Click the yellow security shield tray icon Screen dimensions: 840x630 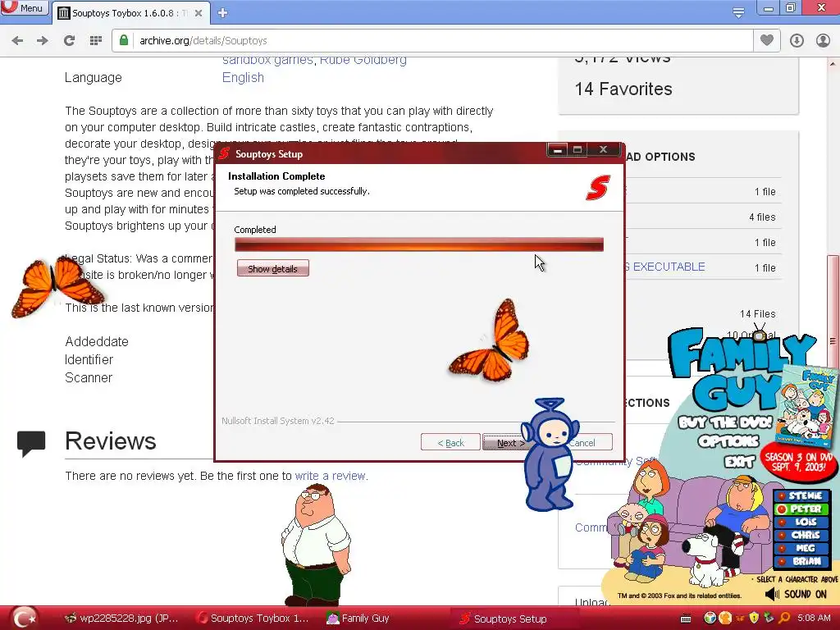(x=755, y=619)
